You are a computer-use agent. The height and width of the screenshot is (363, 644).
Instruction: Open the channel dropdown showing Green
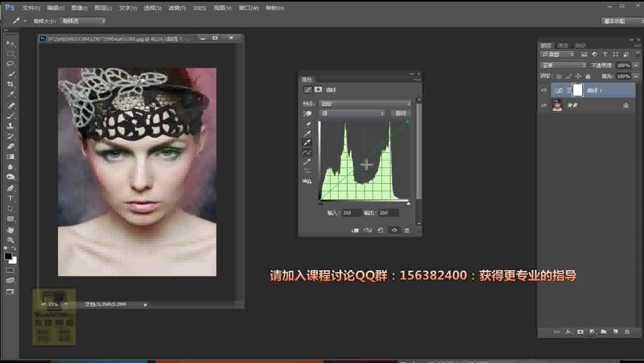(x=352, y=113)
